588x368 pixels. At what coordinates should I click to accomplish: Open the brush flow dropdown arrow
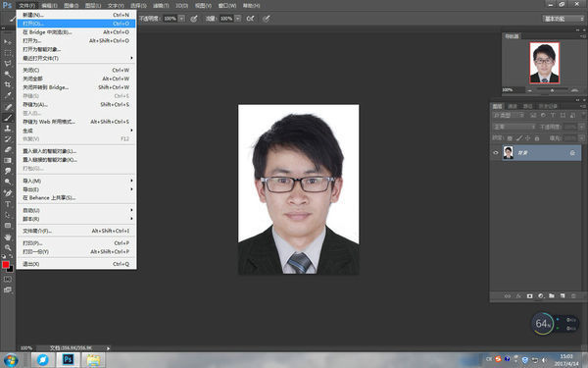click(238, 19)
